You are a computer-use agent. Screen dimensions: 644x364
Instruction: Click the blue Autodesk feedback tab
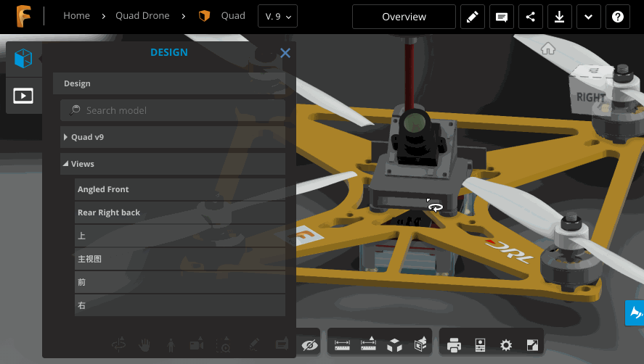tap(635, 313)
